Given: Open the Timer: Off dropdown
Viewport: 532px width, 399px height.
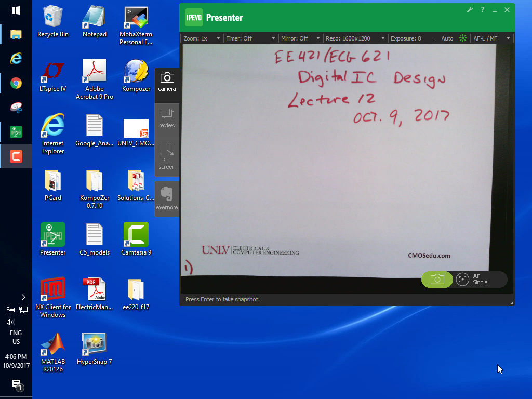Looking at the screenshot, I should 250,38.
